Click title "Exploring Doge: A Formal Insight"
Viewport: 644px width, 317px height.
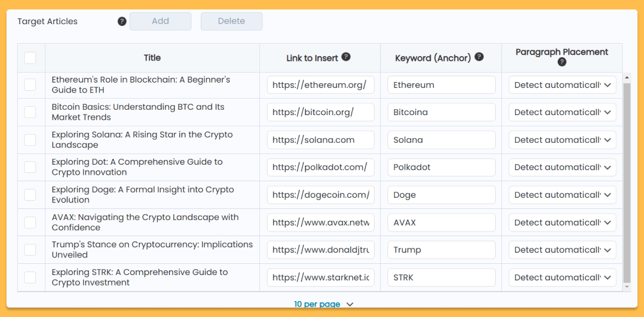(x=142, y=195)
